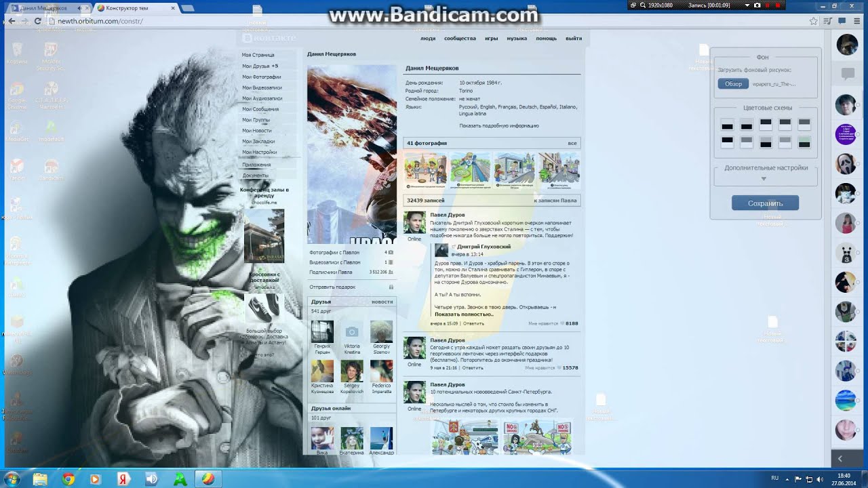The image size is (868, 488).
Task: Click the Сохранить button
Action: [765, 203]
